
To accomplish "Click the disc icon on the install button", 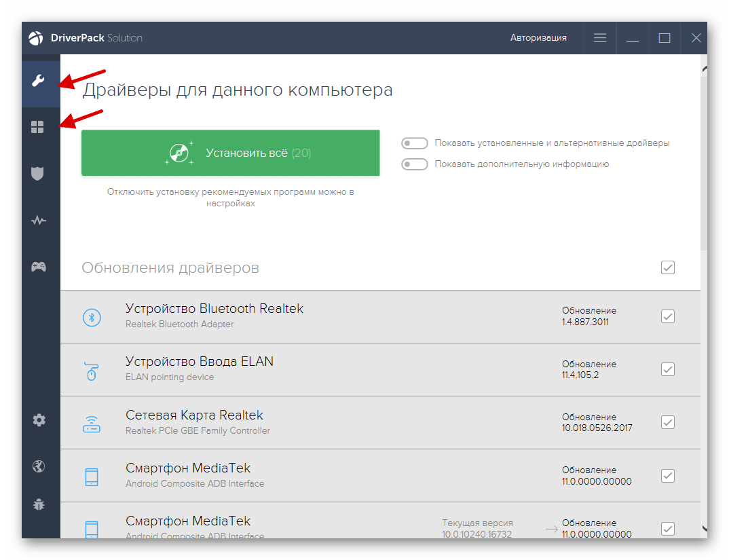I will tap(179, 153).
